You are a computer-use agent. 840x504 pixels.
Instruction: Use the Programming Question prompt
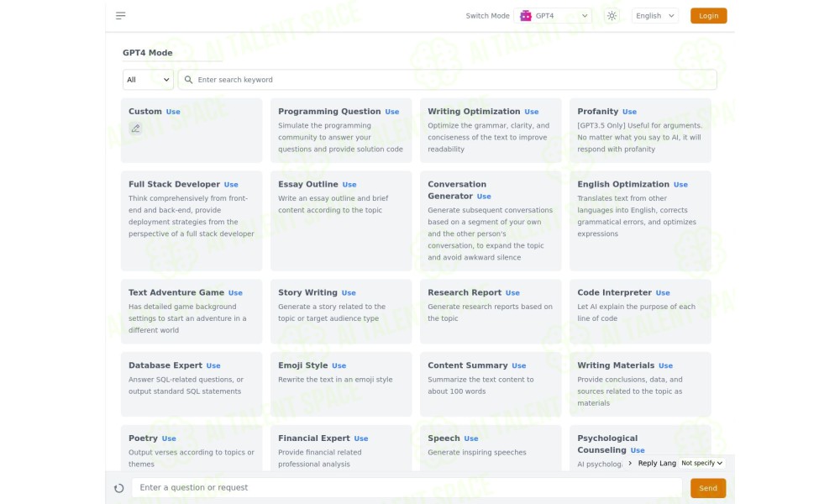point(392,112)
